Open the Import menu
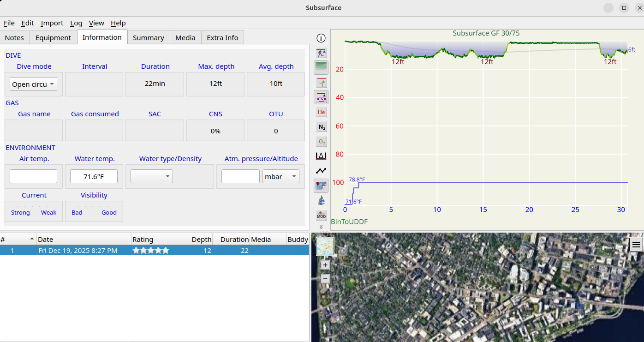 [52, 23]
